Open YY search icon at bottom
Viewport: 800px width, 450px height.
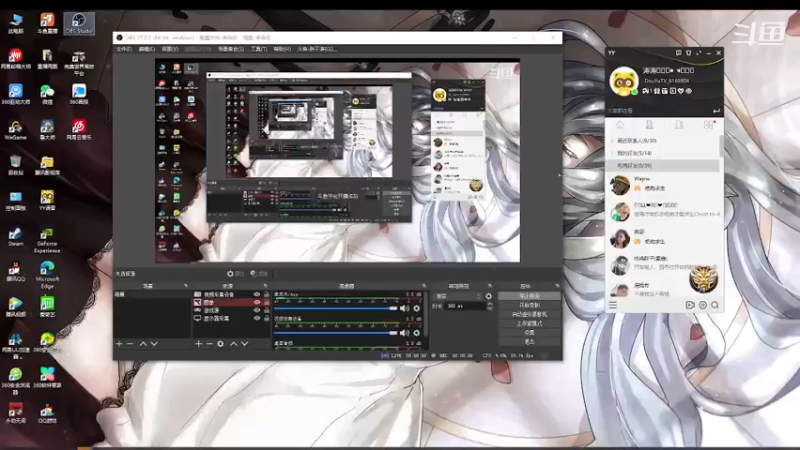point(715,305)
